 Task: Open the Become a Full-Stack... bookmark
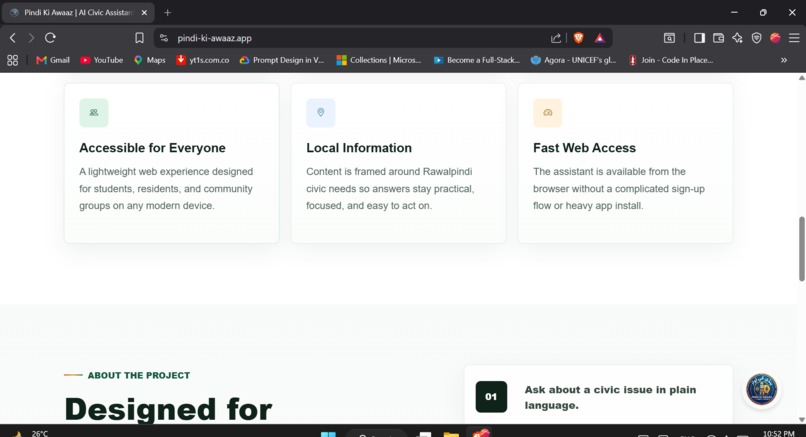tap(477, 60)
